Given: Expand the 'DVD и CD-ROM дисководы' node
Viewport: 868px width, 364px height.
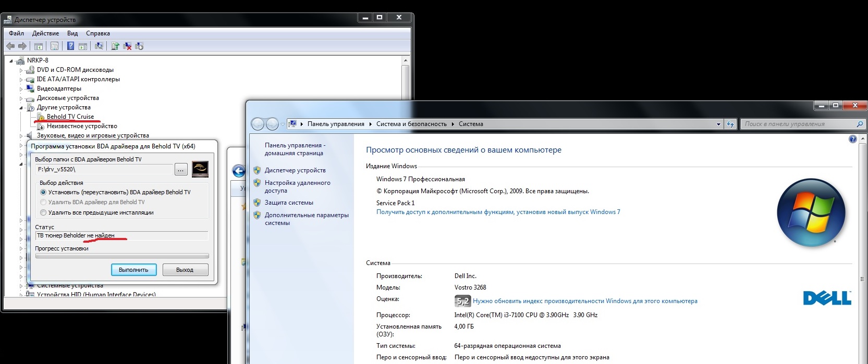Looking at the screenshot, I should point(21,70).
